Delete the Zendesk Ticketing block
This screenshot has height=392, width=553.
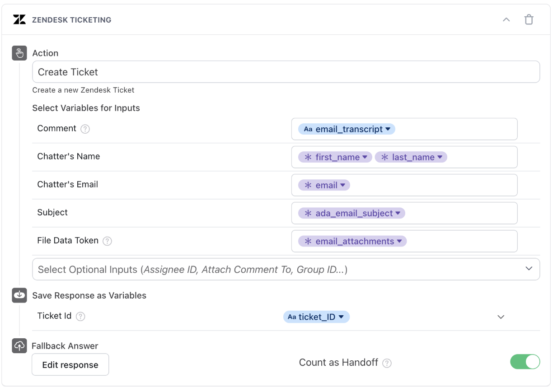(x=529, y=20)
